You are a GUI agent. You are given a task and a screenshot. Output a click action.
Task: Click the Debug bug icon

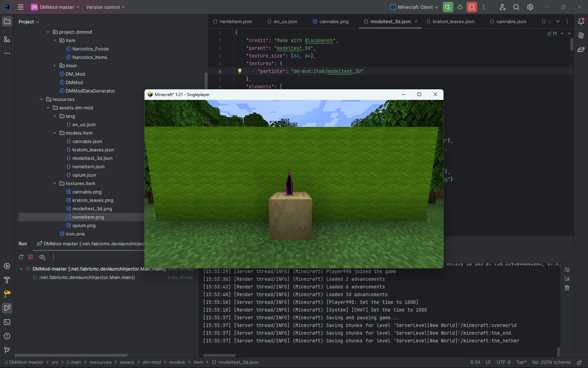(x=460, y=7)
